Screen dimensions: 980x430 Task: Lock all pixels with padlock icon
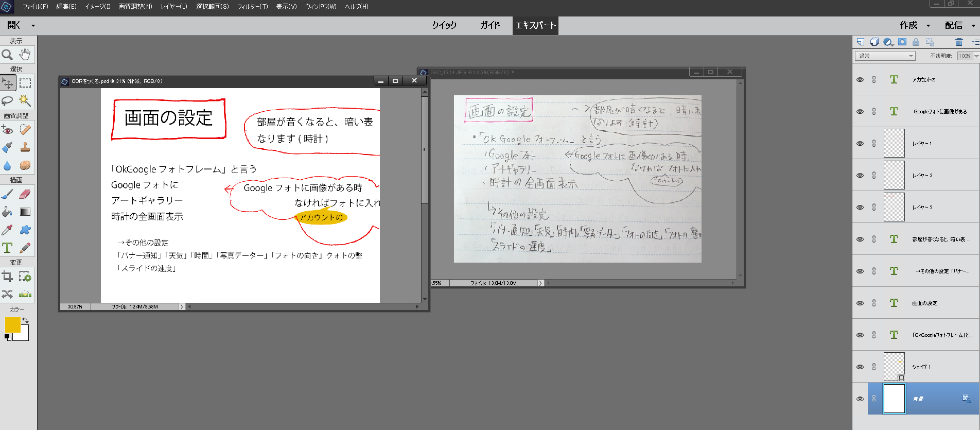click(916, 42)
